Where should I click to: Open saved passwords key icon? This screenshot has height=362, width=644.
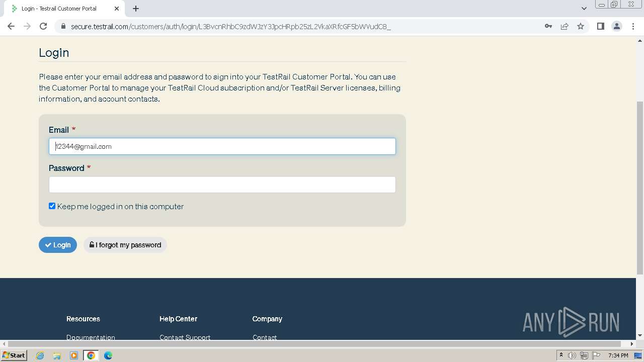(x=548, y=26)
